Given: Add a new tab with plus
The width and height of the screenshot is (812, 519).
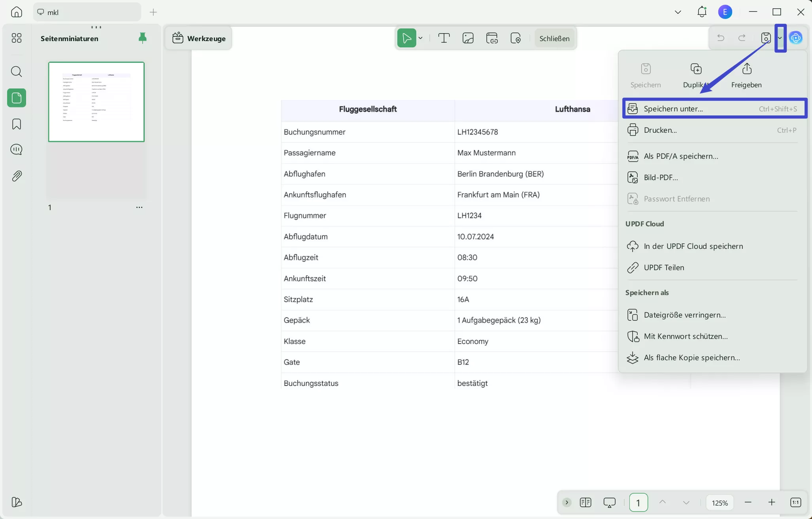Looking at the screenshot, I should [153, 12].
